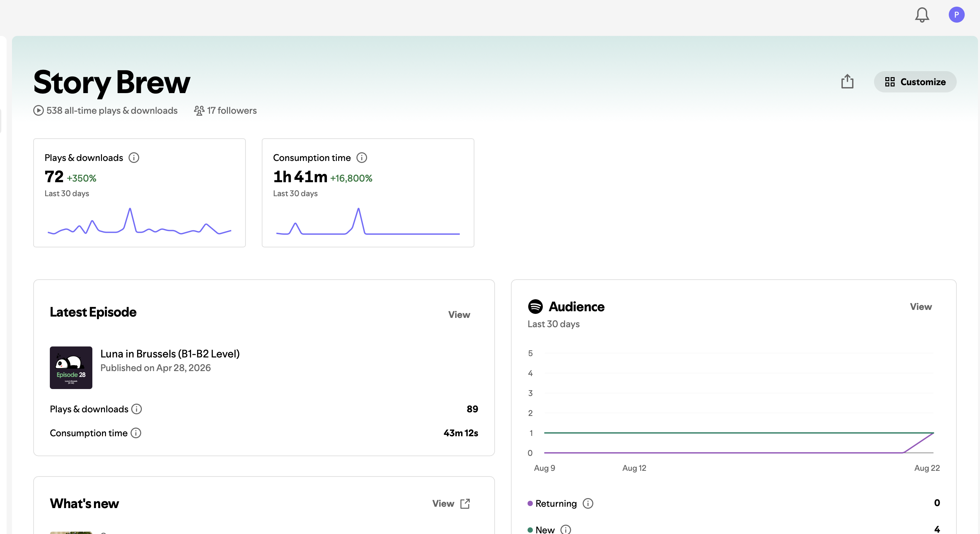Click the 'Audience' heading
Screen dimensions: 980x534
pos(576,307)
